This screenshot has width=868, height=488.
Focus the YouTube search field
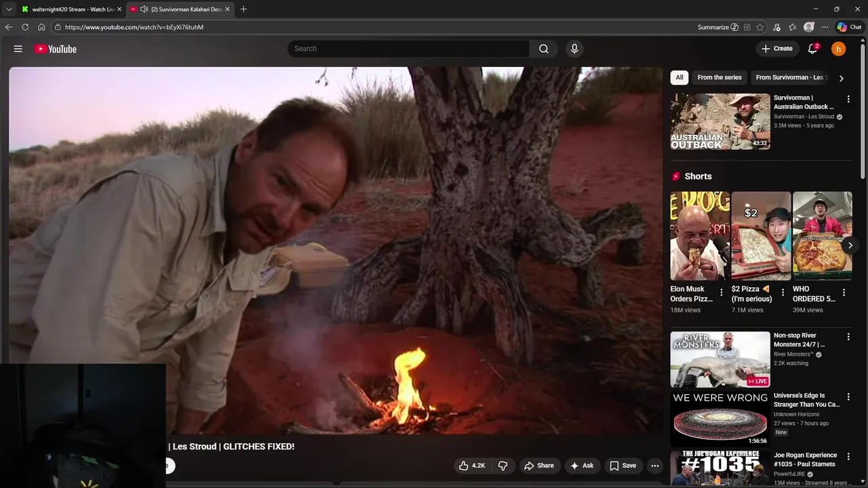[409, 49]
